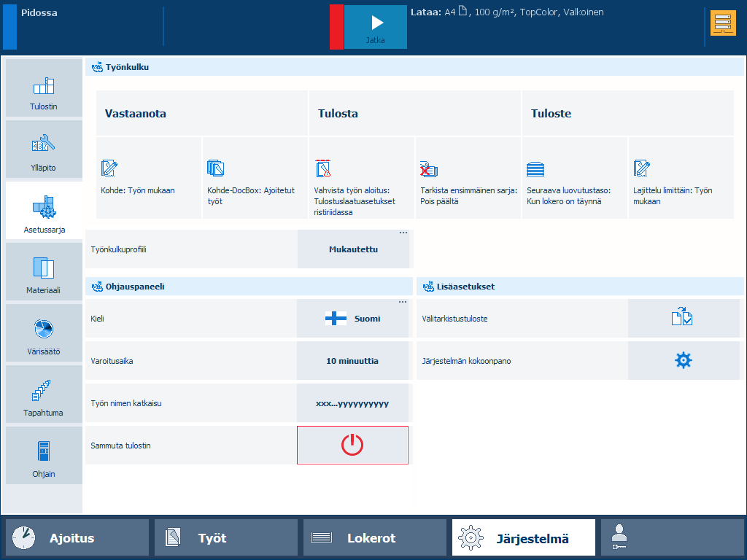Open the Suomi language selector

tap(352, 319)
